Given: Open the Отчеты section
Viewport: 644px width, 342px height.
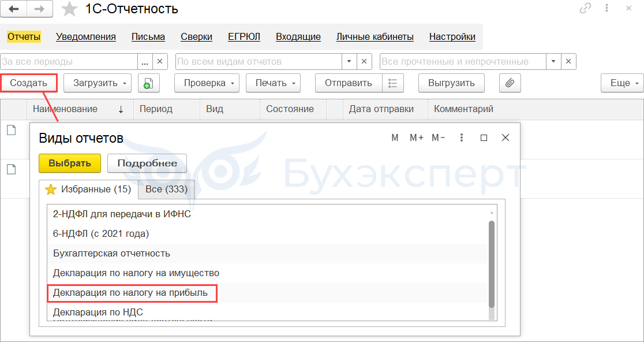Looking at the screenshot, I should [x=24, y=36].
